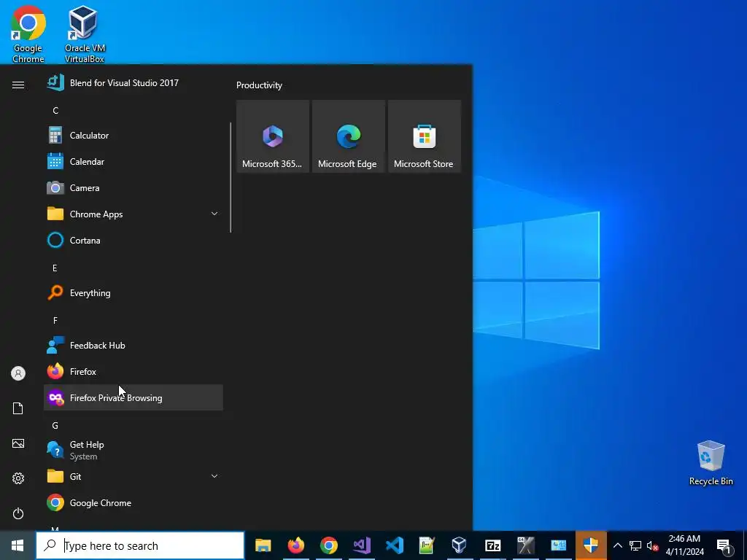The height and width of the screenshot is (560, 747).
Task: Open the Microsoft Edge tile
Action: [x=348, y=136]
